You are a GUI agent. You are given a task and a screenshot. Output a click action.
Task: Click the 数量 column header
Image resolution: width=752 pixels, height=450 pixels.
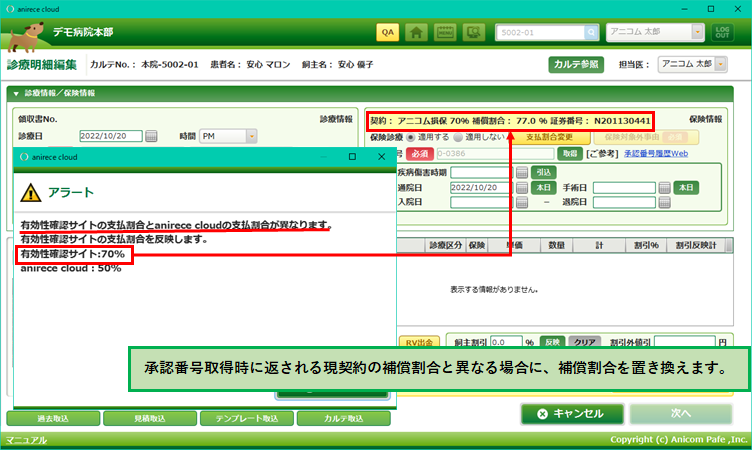click(556, 245)
